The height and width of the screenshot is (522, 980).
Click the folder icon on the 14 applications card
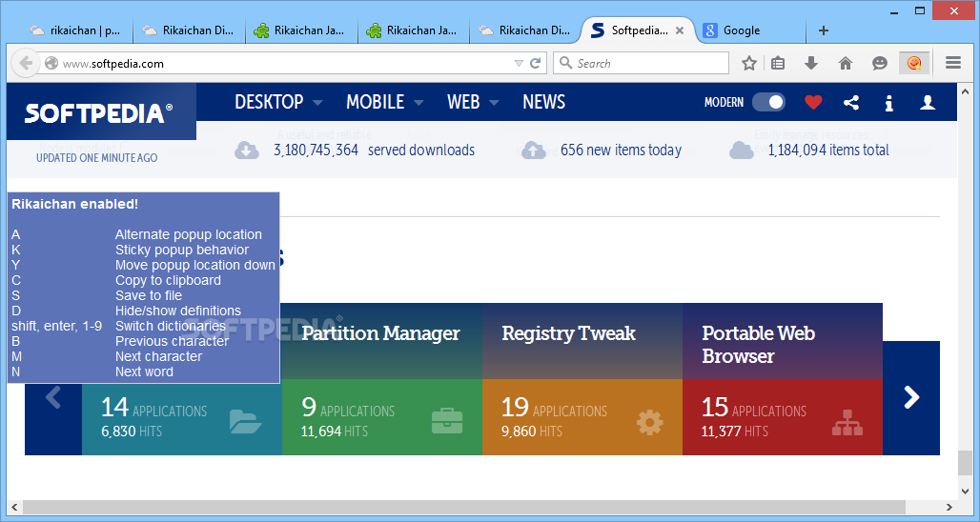pos(245,421)
